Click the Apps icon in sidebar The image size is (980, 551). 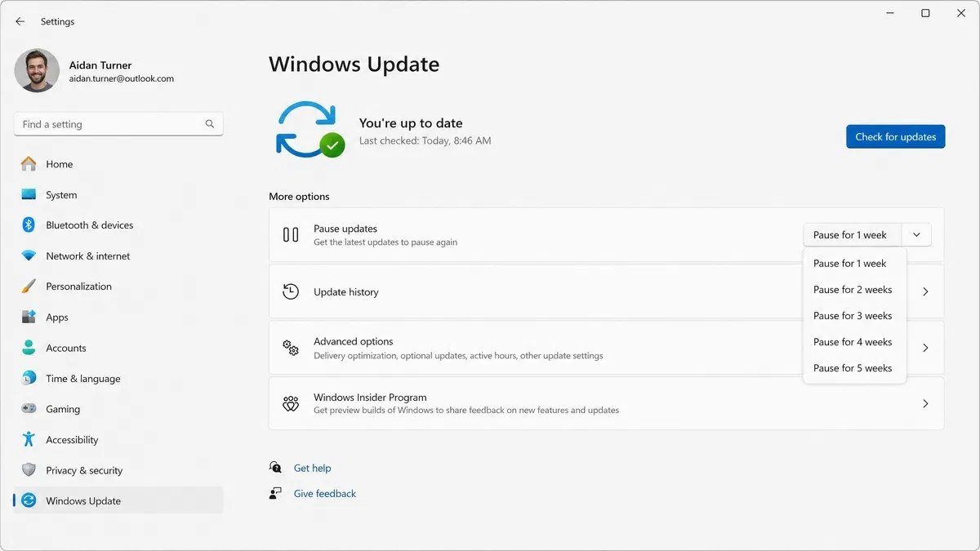[x=29, y=318]
